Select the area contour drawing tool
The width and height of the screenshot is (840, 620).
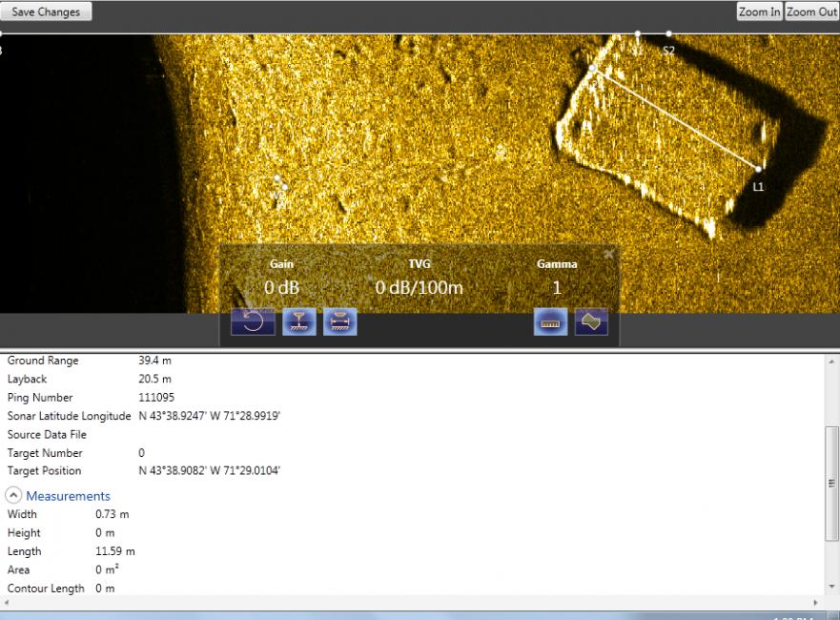[x=591, y=321]
